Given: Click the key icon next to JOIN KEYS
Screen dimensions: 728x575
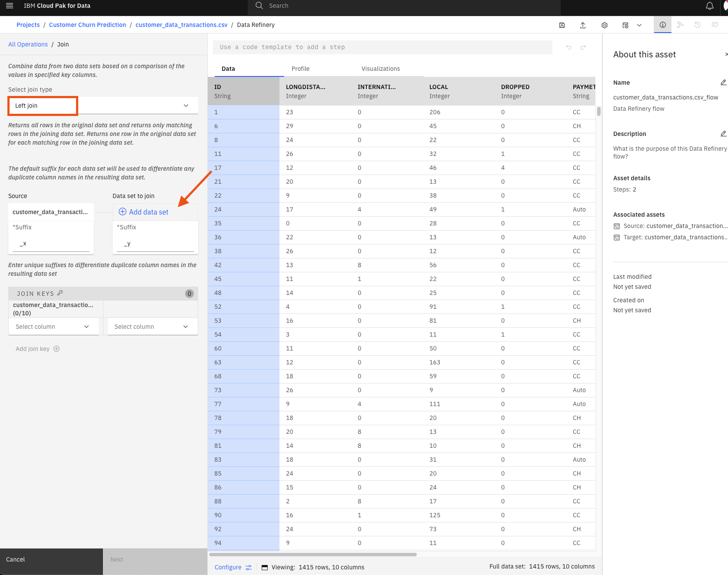Looking at the screenshot, I should coord(60,293).
